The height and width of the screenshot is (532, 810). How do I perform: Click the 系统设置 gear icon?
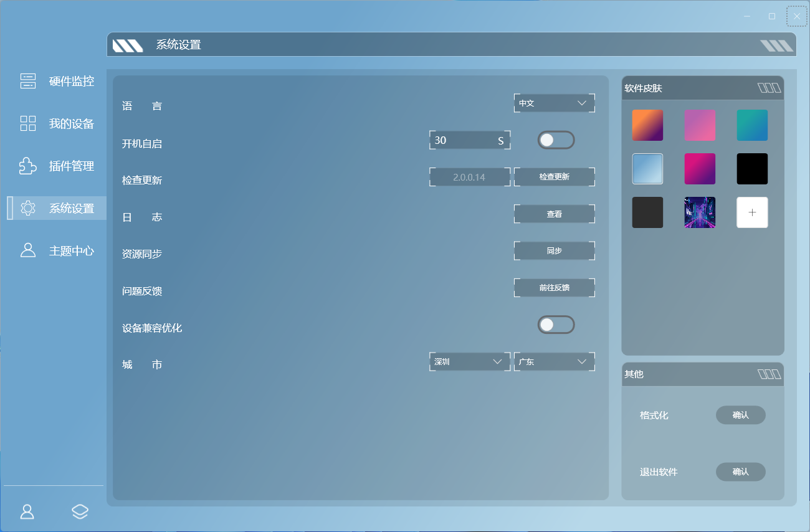point(28,208)
